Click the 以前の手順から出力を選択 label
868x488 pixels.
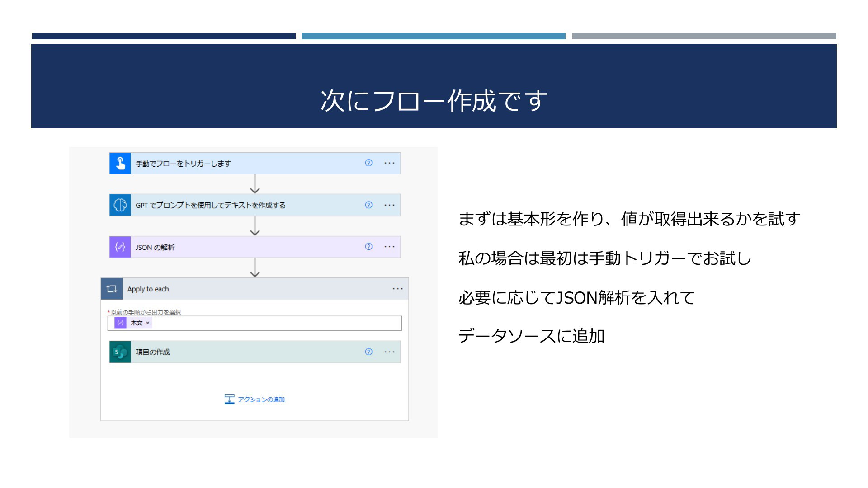pos(146,312)
